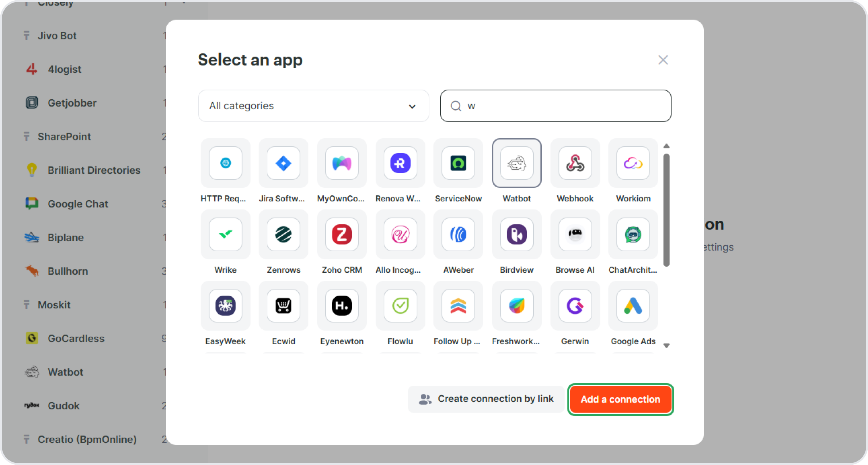868x465 pixels.
Task: Click the Wrike app icon
Action: pos(225,234)
